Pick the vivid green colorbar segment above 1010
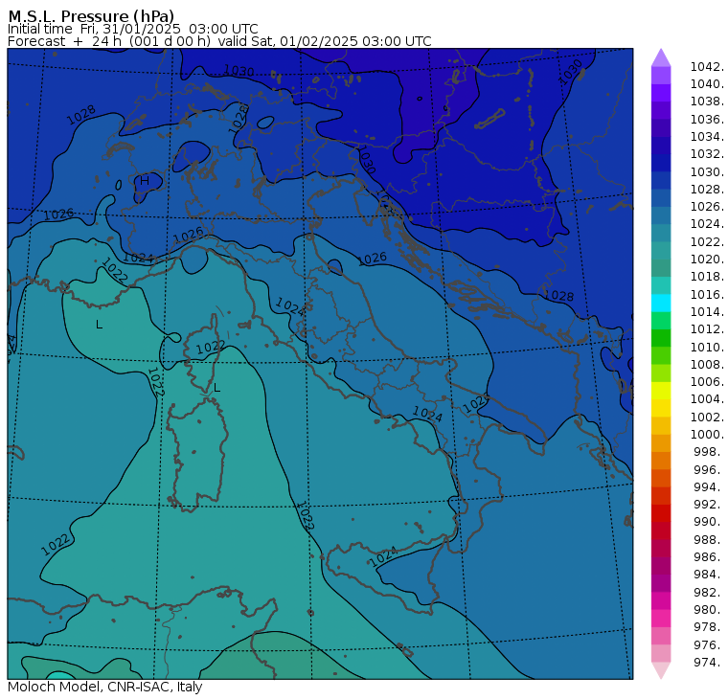Screen dimensions: 728x700 [661, 338]
